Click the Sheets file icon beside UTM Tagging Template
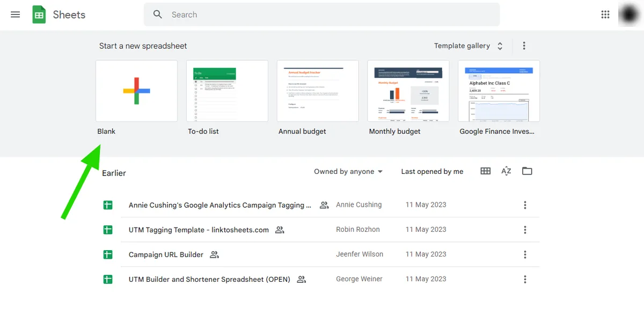Image resolution: width=644 pixels, height=321 pixels. pyautogui.click(x=107, y=229)
